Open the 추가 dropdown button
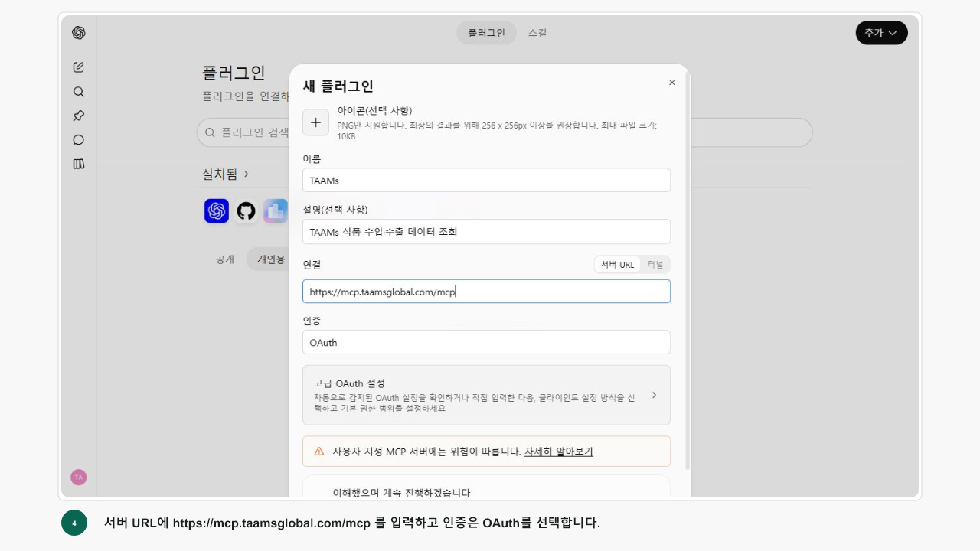This screenshot has height=551, width=980. click(881, 33)
